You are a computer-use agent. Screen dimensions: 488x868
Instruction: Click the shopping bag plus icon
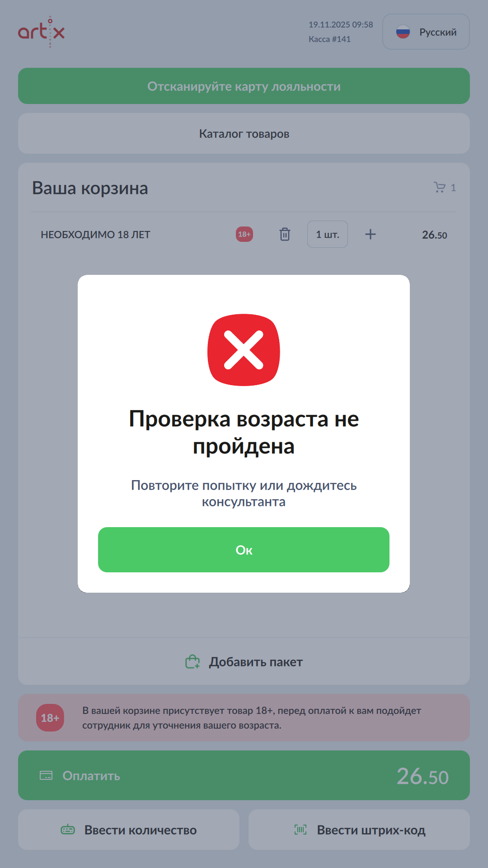click(x=192, y=662)
